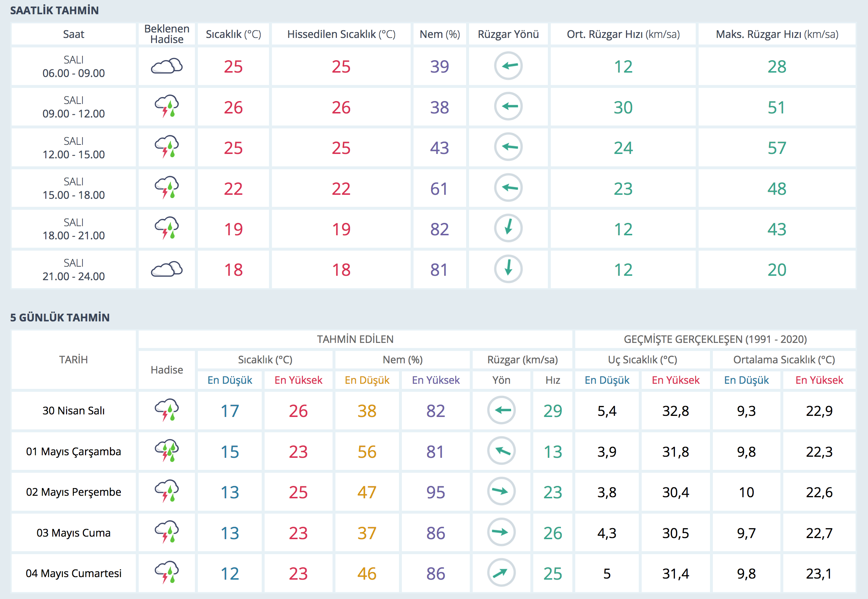The width and height of the screenshot is (868, 599).
Task: Click the 04 Mayıs Cumartesi date cell
Action: pos(74,573)
